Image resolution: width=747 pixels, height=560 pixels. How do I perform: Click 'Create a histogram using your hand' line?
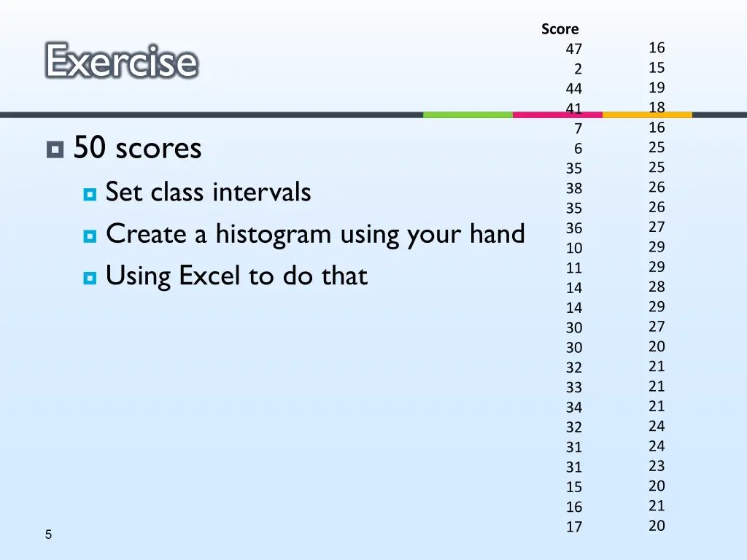pyautogui.click(x=315, y=235)
